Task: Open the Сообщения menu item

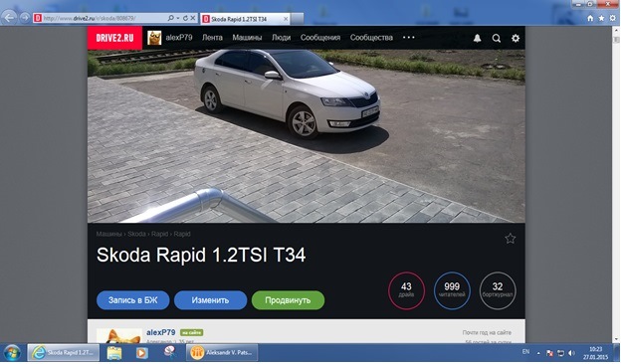Action: click(320, 38)
